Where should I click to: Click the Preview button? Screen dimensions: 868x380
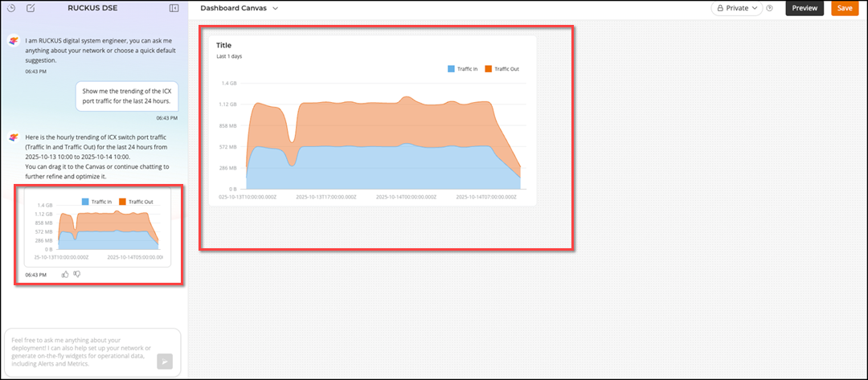coord(805,8)
